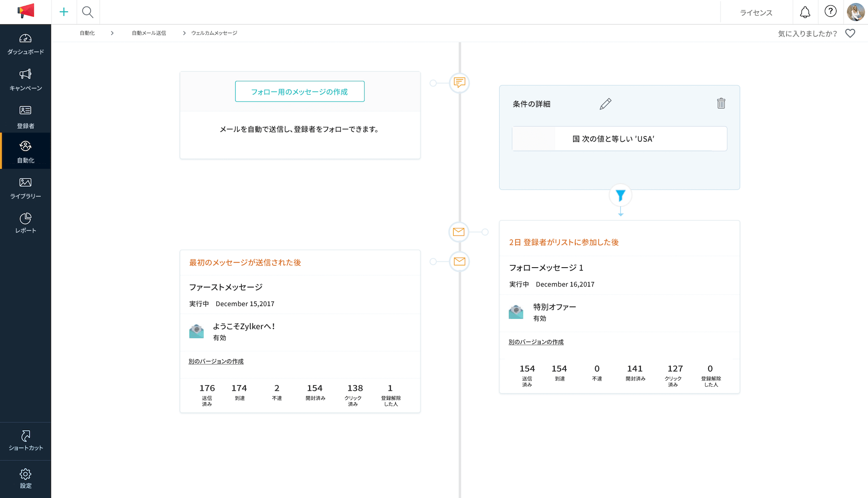
Task: Click 気に入りましたか? text
Action: coord(807,34)
